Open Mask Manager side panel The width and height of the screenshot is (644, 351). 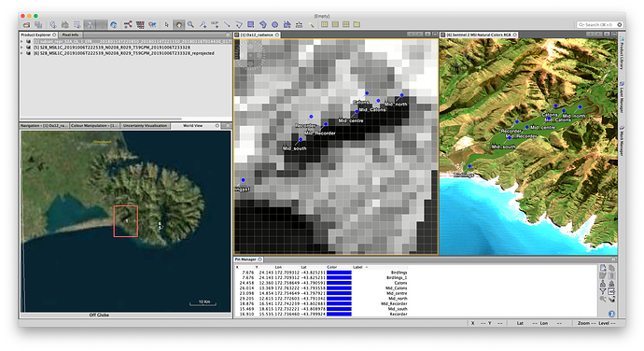622,141
